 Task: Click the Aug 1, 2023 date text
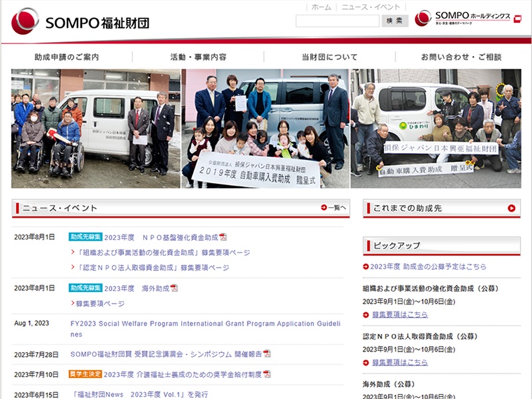(31, 323)
